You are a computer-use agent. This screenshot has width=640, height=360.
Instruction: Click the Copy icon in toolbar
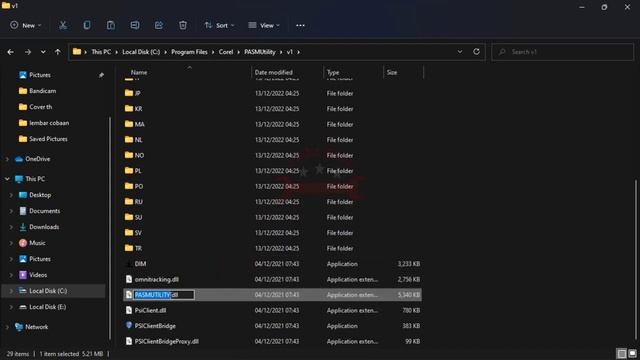[87, 25]
